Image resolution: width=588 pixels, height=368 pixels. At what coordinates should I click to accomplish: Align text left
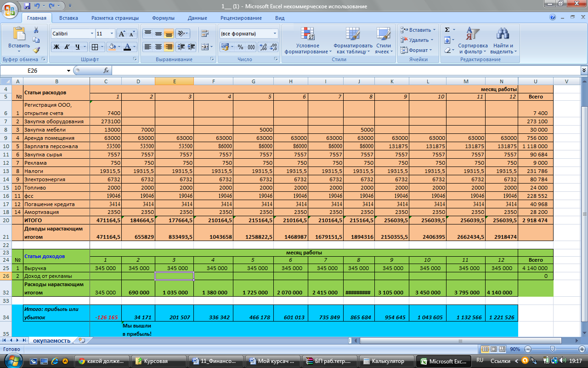[147, 47]
